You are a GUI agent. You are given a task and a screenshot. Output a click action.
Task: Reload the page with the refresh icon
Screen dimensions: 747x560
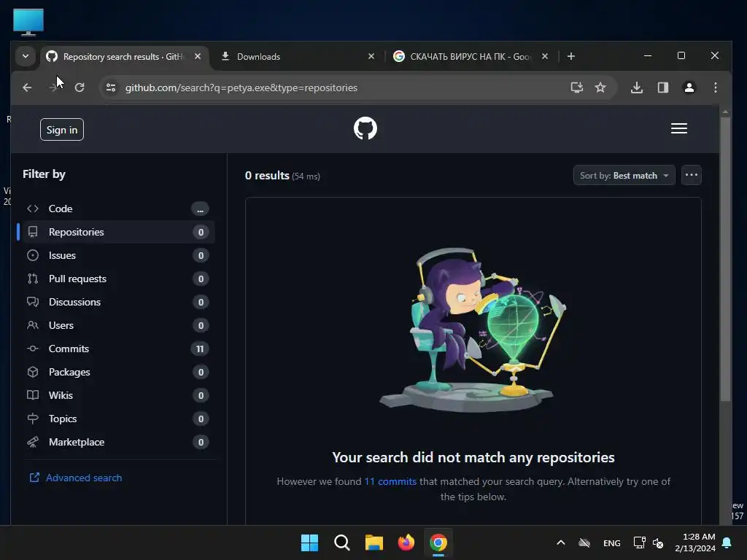point(80,87)
